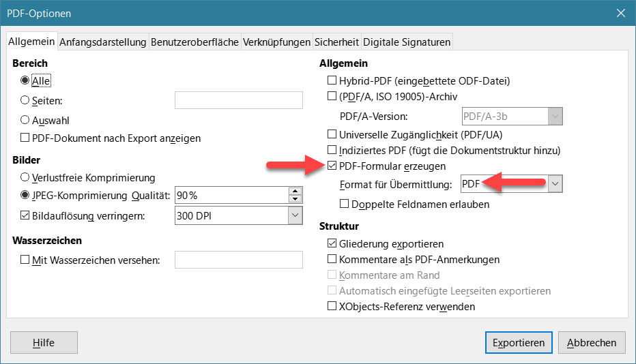Expand the Format für Übermittlung dropdown

[x=555, y=184]
